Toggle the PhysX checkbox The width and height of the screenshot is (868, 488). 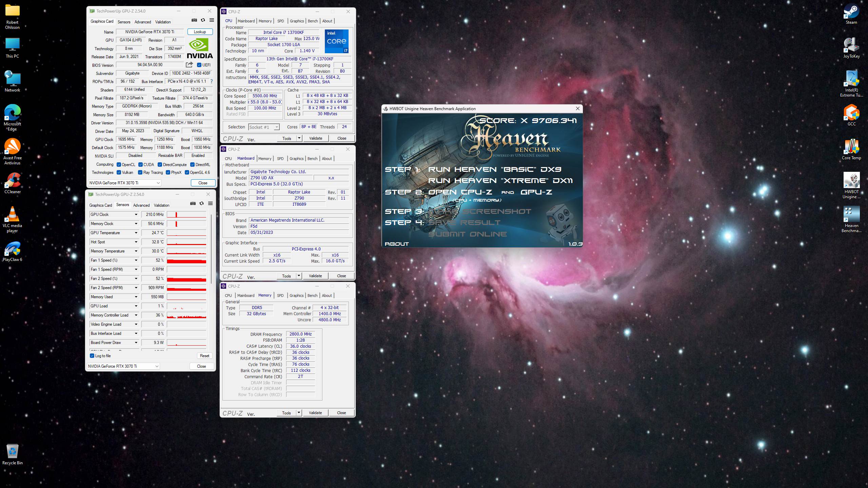168,172
